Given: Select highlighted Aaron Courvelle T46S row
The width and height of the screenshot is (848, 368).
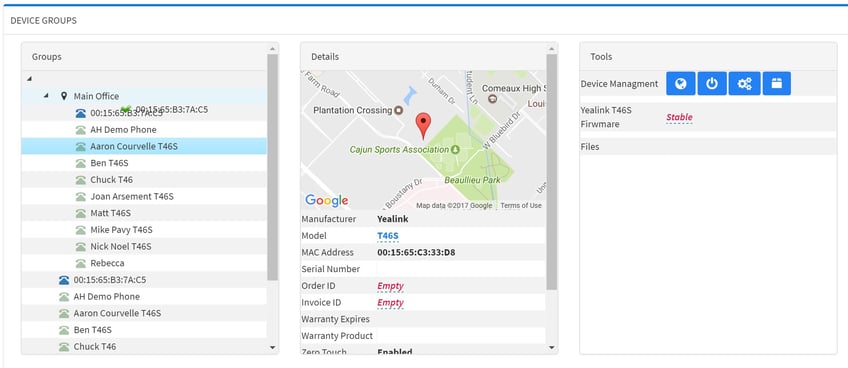Looking at the screenshot, I should [144, 146].
